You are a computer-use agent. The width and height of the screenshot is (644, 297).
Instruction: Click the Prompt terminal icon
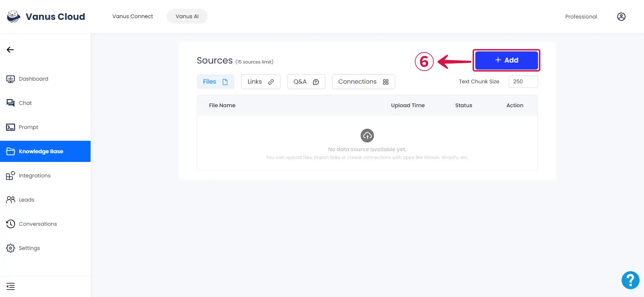[10, 127]
